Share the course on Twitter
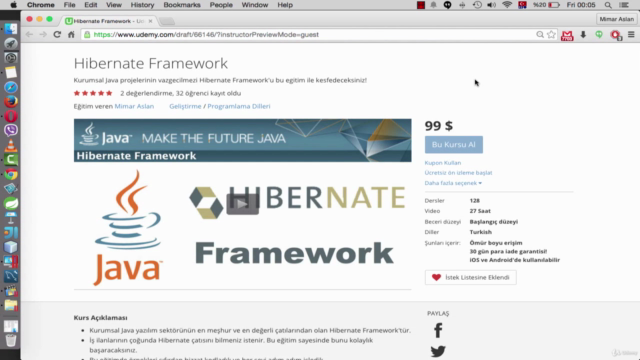 click(x=438, y=351)
